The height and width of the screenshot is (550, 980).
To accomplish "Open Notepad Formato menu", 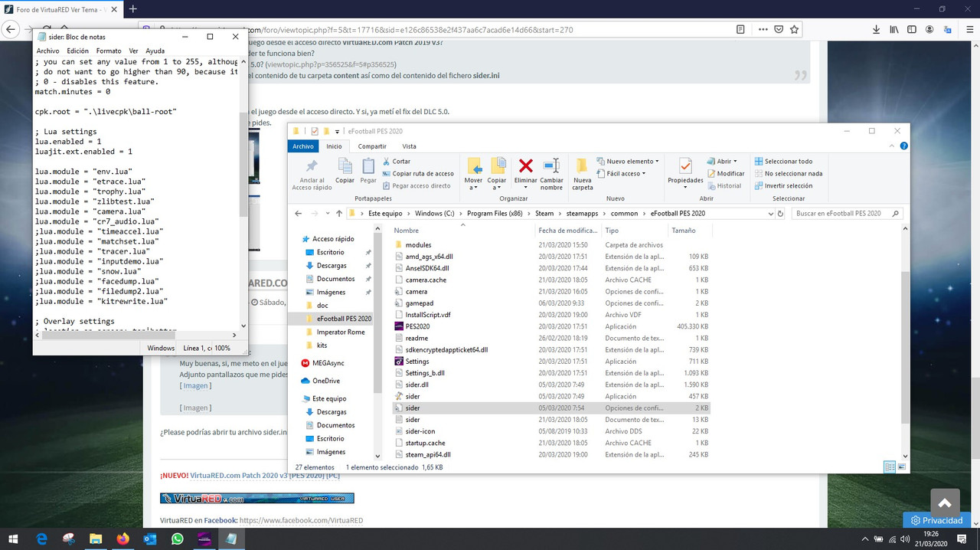I will [109, 51].
